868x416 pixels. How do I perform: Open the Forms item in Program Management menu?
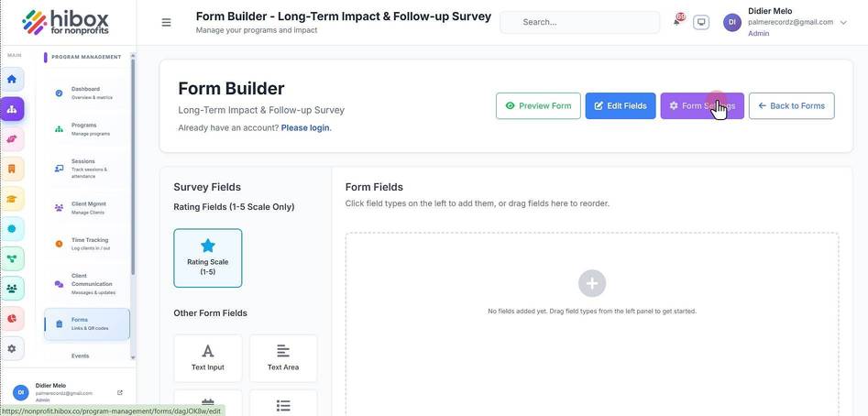tap(87, 323)
